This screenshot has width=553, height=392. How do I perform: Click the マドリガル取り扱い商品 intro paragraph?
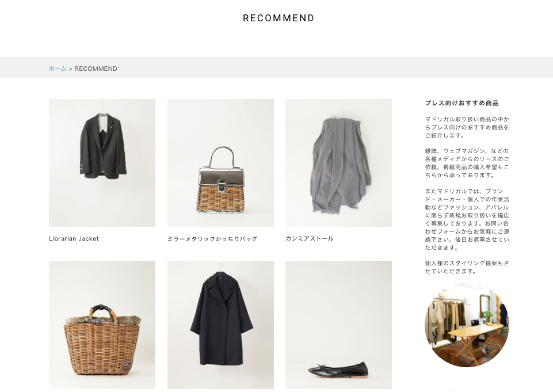click(x=467, y=127)
